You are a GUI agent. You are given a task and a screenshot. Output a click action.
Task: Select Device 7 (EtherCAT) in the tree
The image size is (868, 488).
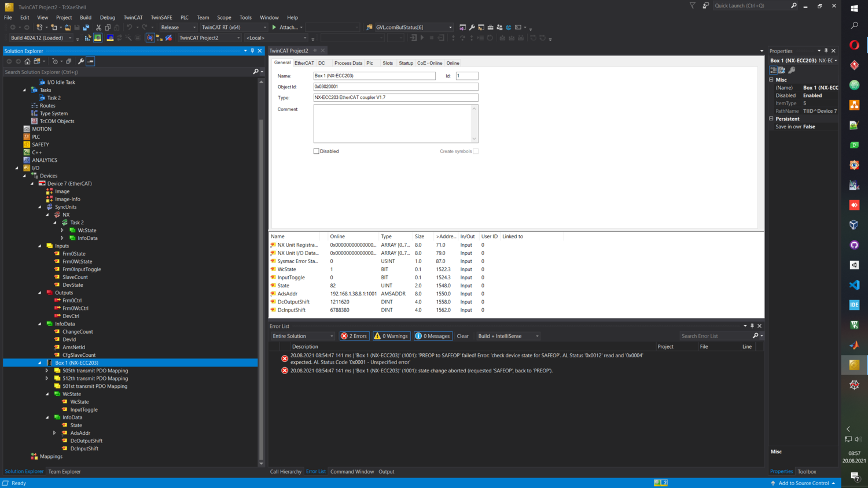[69, 184]
